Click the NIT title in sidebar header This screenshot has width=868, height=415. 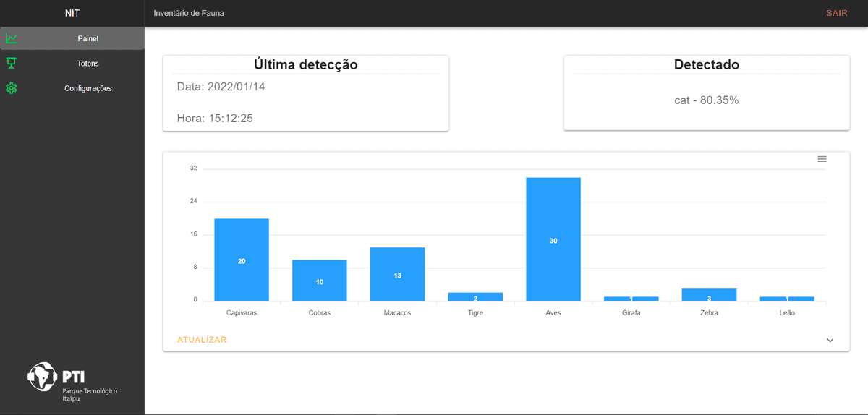click(72, 13)
